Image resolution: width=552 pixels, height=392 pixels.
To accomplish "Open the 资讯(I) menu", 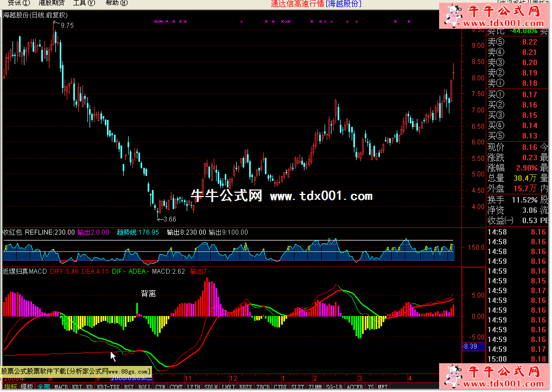I will (x=19, y=3).
